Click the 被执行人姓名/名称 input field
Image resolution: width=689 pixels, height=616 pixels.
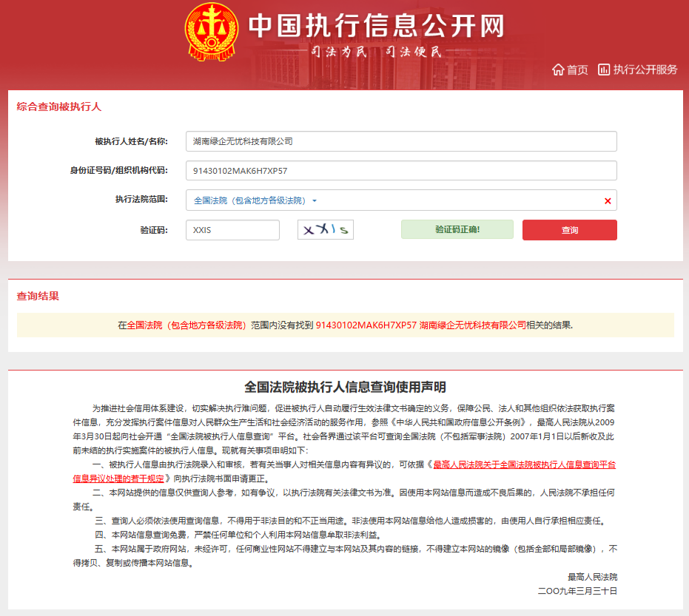click(x=402, y=141)
